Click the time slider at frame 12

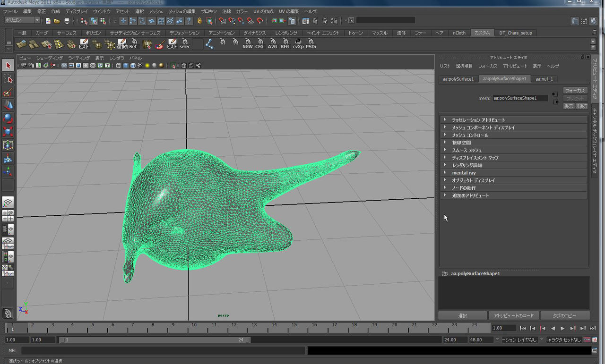pyautogui.click(x=234, y=327)
